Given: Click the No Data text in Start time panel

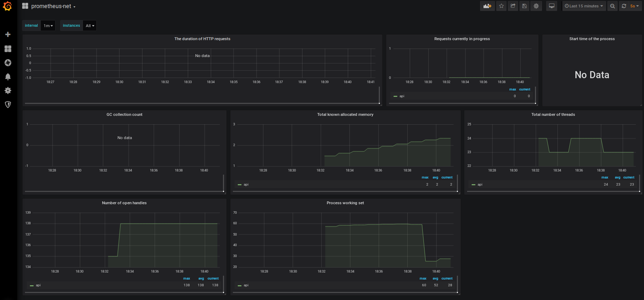Looking at the screenshot, I should click(x=592, y=75).
